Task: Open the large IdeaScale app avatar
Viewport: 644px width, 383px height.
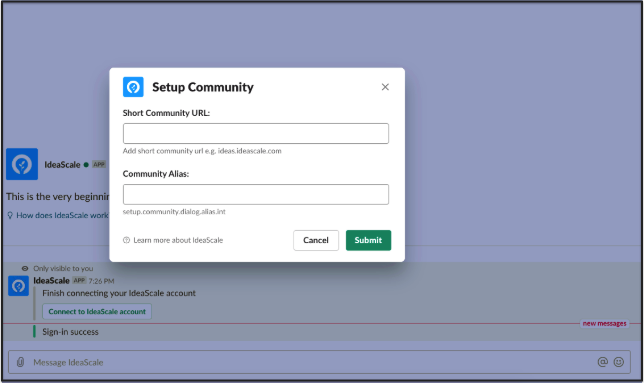Action: point(22,164)
